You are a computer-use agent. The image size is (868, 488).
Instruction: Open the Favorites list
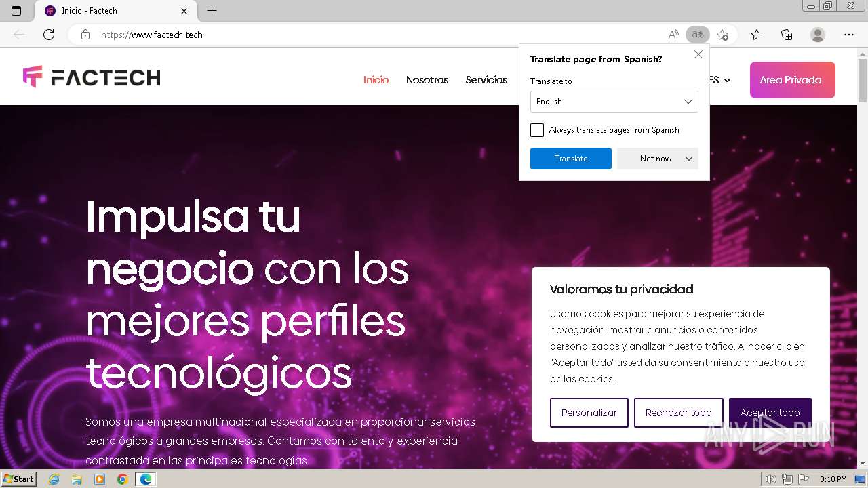point(757,35)
